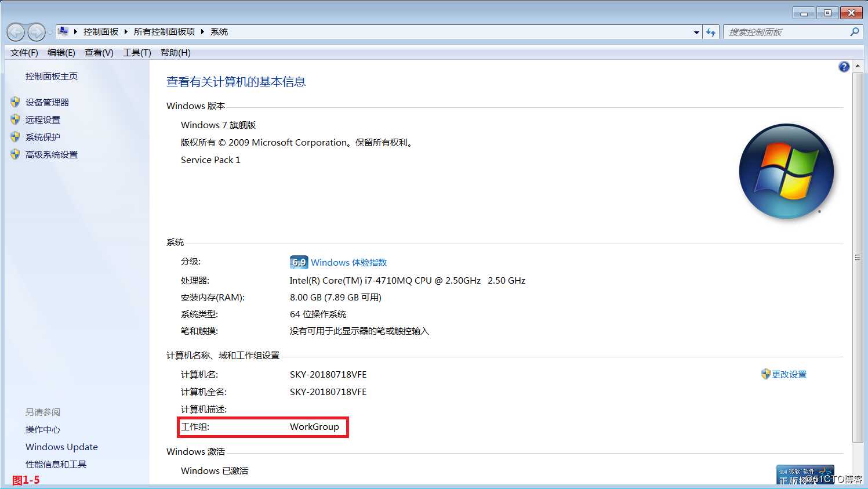The height and width of the screenshot is (489, 868).
Task: Open 远程设置 from the sidebar
Action: click(43, 120)
